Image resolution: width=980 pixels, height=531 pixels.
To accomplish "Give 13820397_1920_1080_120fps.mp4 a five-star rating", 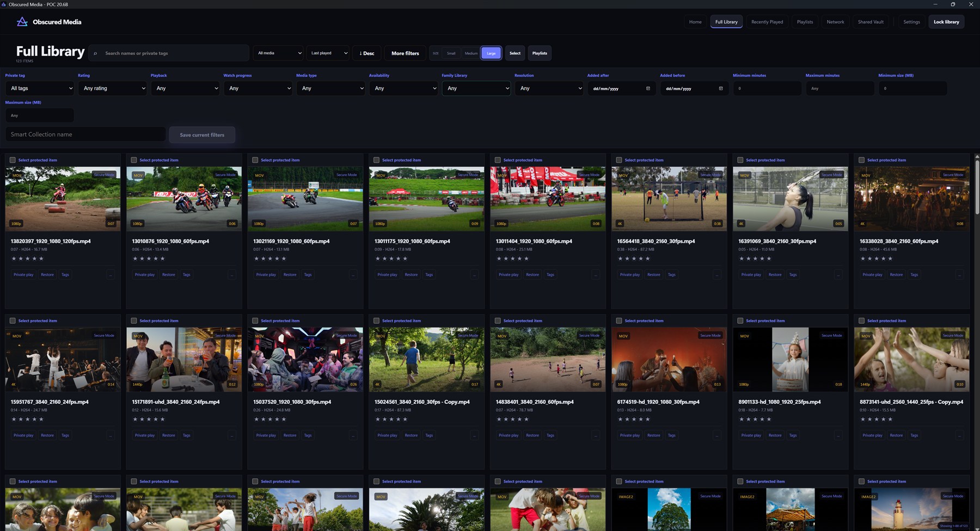I will (x=41, y=258).
